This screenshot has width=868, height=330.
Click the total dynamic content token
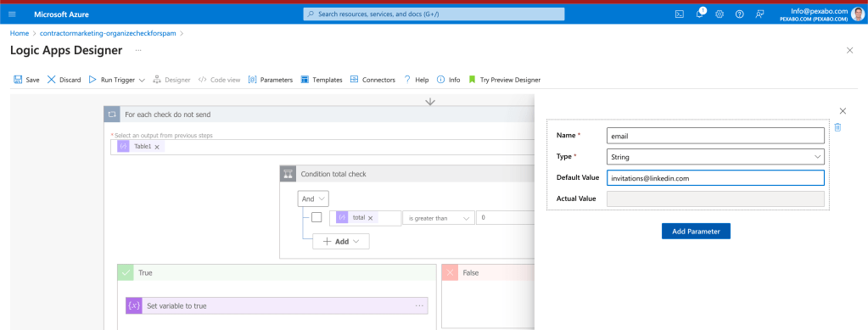(357, 218)
